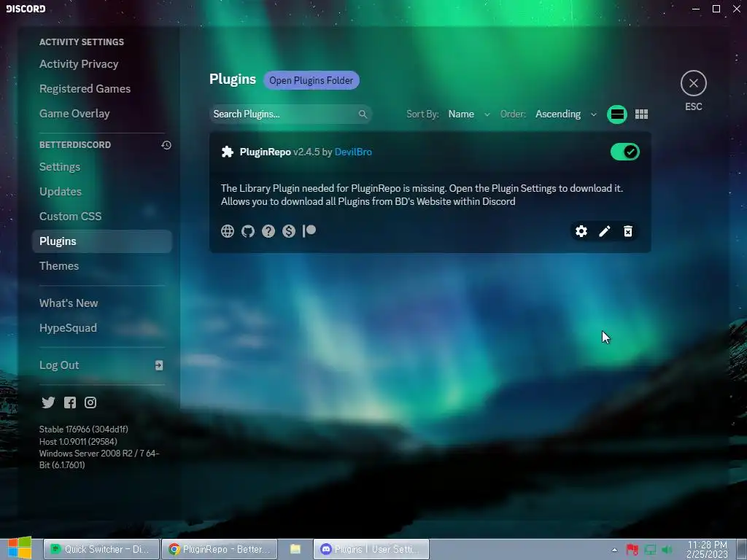Switch to PluginRepo Chrome taskbar window
The height and width of the screenshot is (560, 747).
[219, 549]
